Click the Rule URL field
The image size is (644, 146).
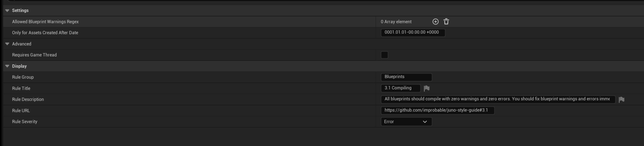click(437, 110)
